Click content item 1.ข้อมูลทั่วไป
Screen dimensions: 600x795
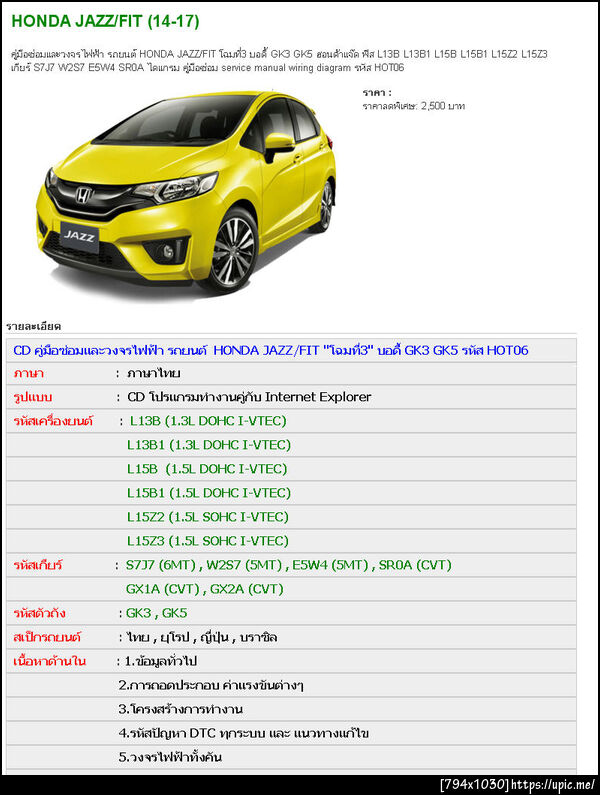coord(160,661)
